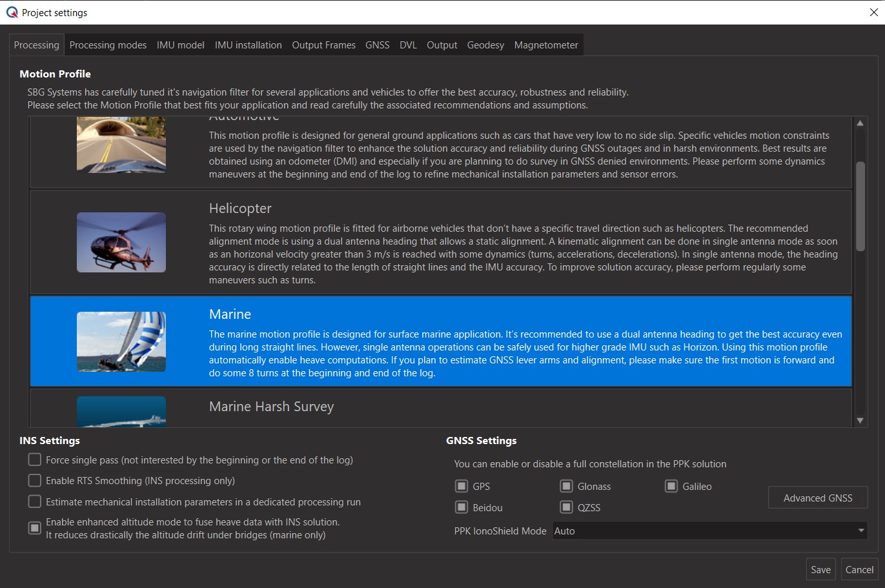Switch to the Output Frames tab
Viewport: 885px width, 588px height.
tap(324, 45)
